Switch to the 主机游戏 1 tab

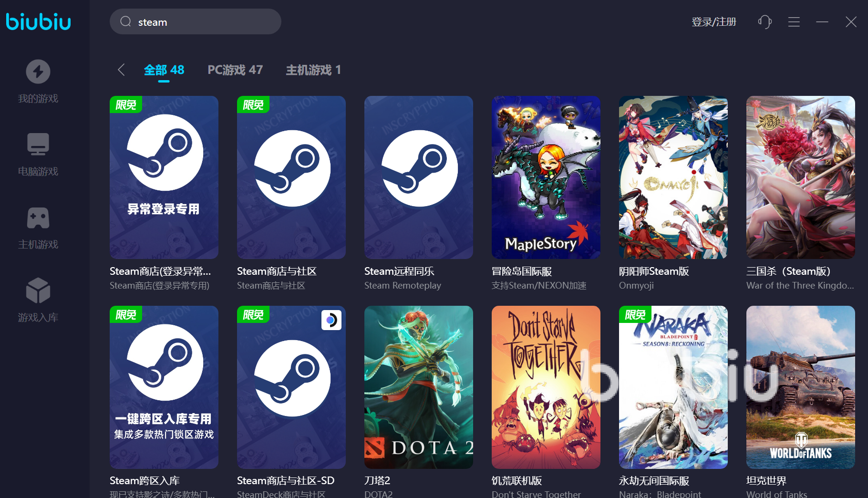click(313, 70)
